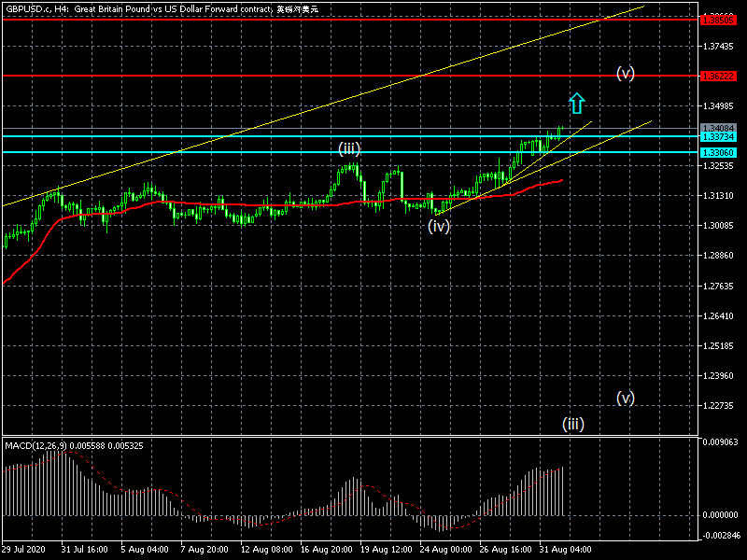Screen dimensions: 747x560
Task: Click the 7 Aug 20:00 time label
Action: [x=204, y=550]
